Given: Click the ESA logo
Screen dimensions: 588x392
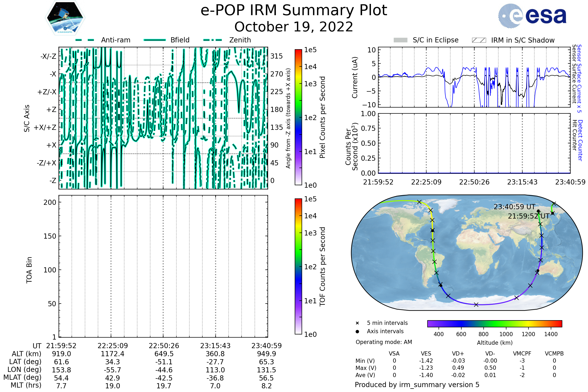Looking at the screenshot, I should [x=532, y=16].
